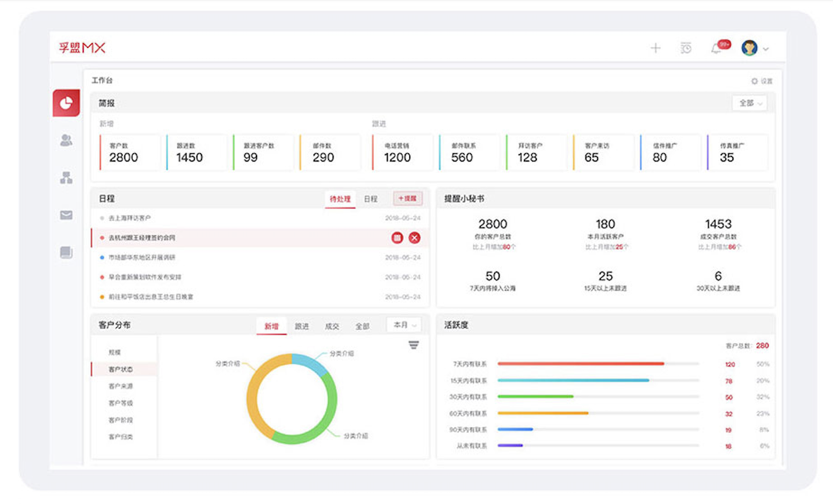
Task: Click the +提醒 button
Action: [407, 199]
